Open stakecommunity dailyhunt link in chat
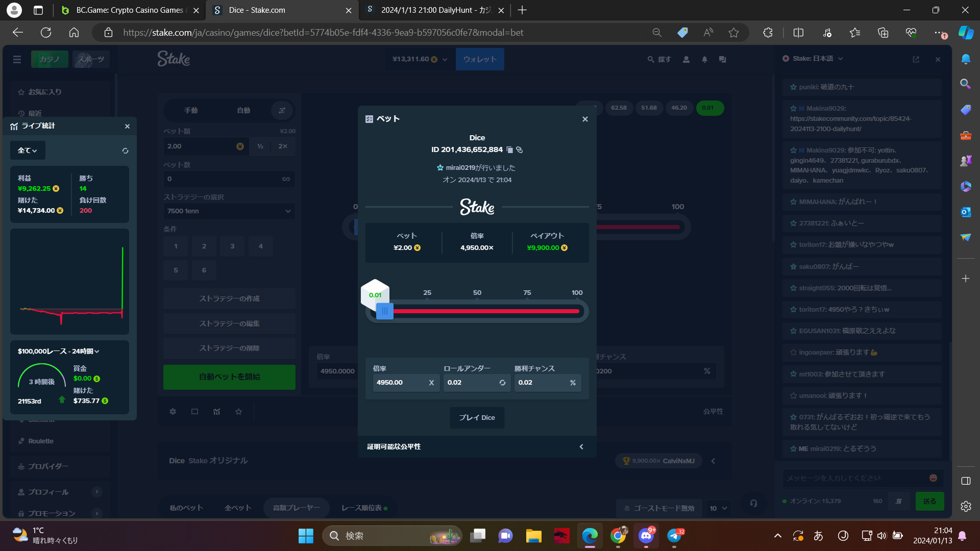 coord(850,123)
